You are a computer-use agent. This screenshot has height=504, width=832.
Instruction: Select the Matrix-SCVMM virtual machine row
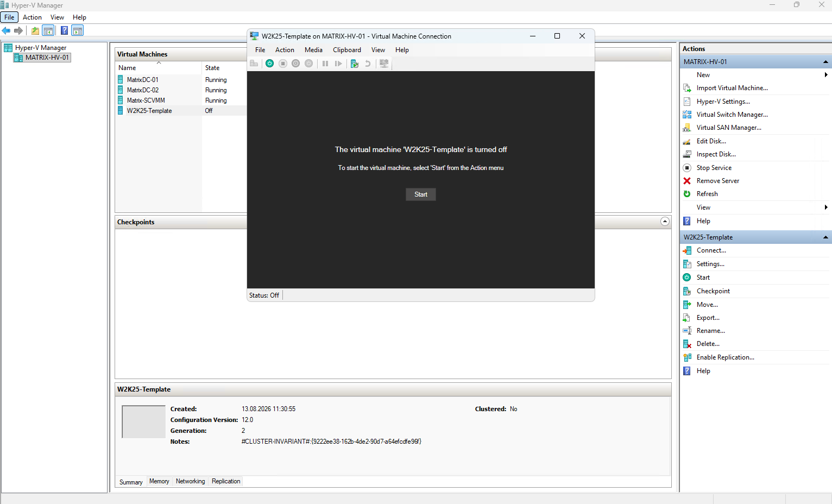tap(181, 100)
